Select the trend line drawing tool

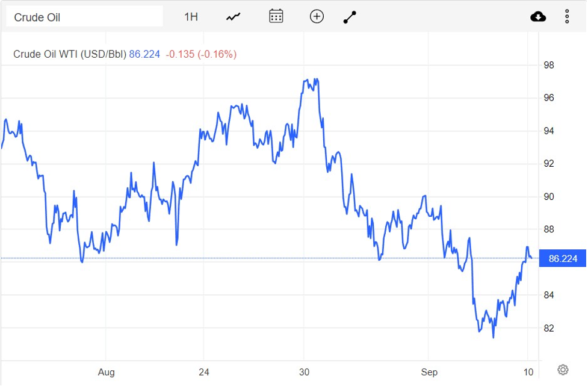click(350, 17)
